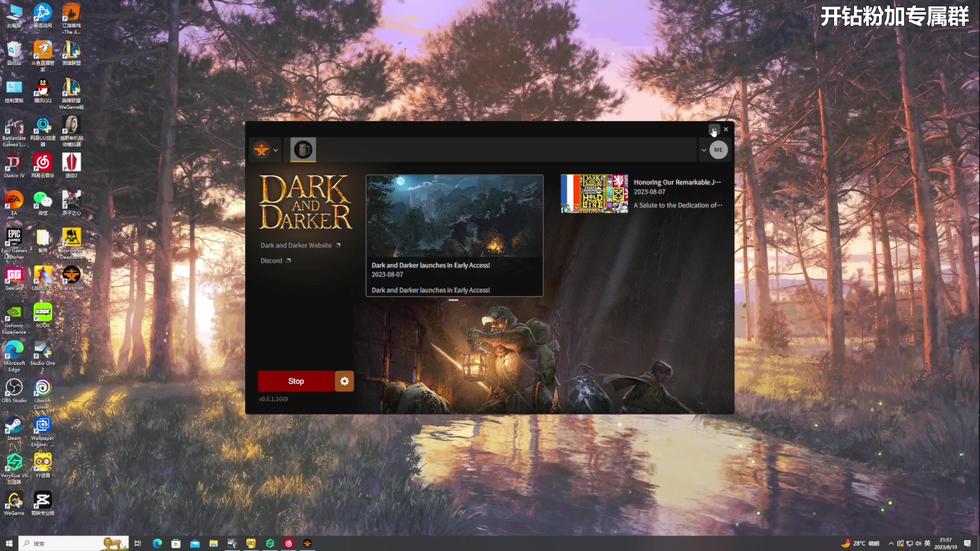Show hidden system tray icons
Viewport: 980px width, 551px height.
[x=891, y=543]
